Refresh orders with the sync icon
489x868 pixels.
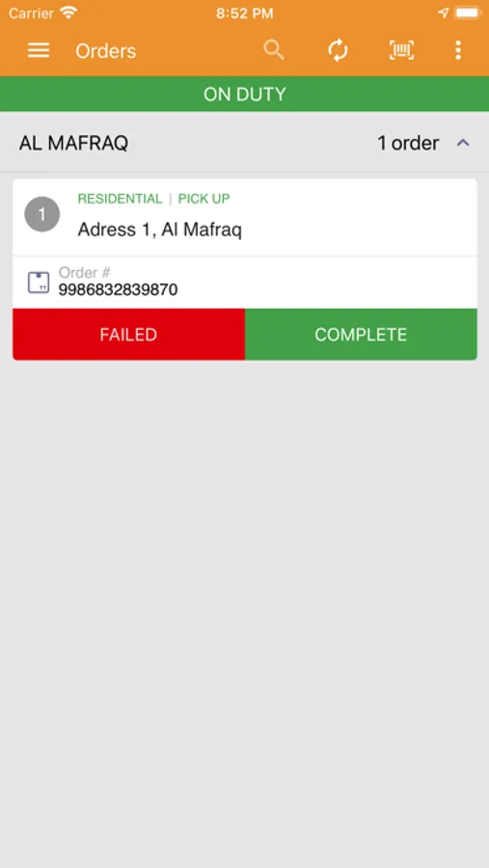point(338,51)
